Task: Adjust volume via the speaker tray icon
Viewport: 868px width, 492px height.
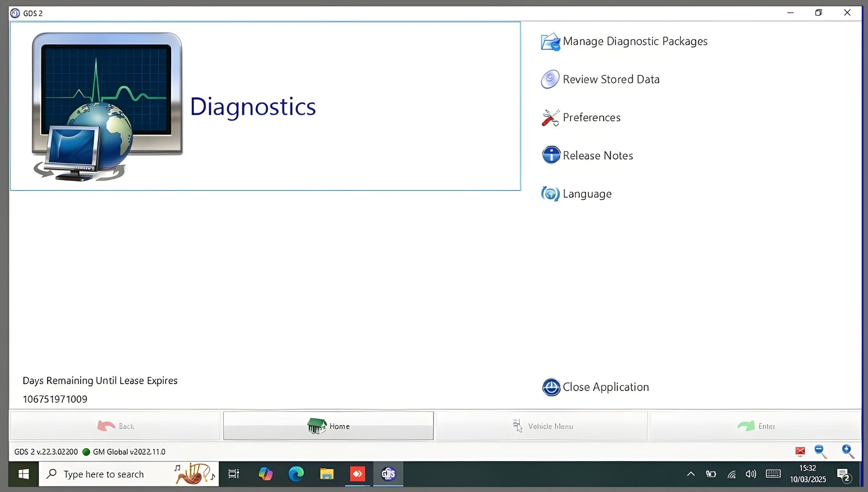Action: click(751, 474)
